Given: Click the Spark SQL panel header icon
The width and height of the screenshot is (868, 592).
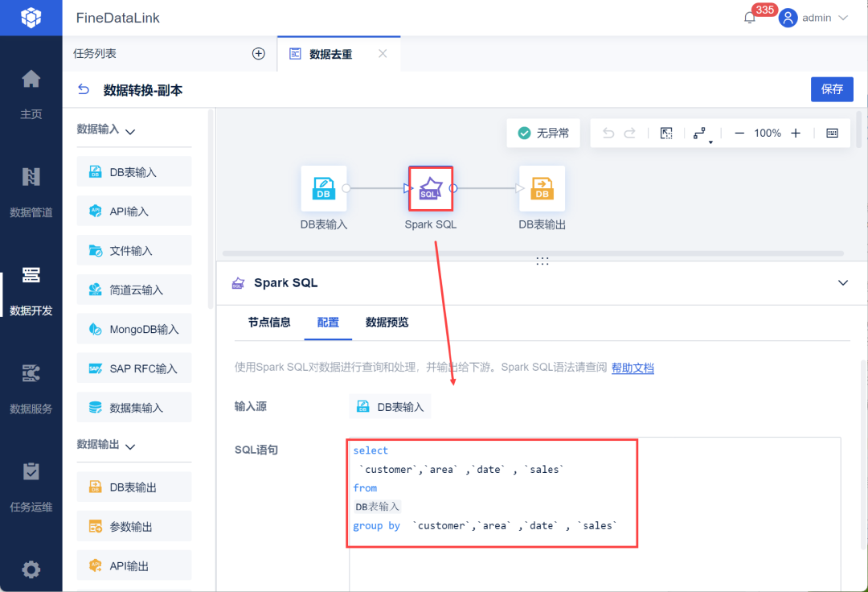Looking at the screenshot, I should coord(238,283).
